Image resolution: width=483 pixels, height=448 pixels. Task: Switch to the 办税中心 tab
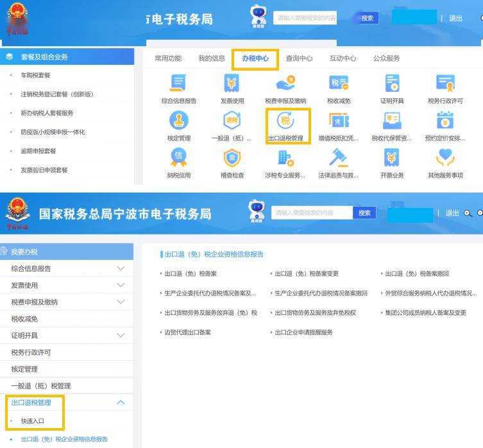click(255, 58)
